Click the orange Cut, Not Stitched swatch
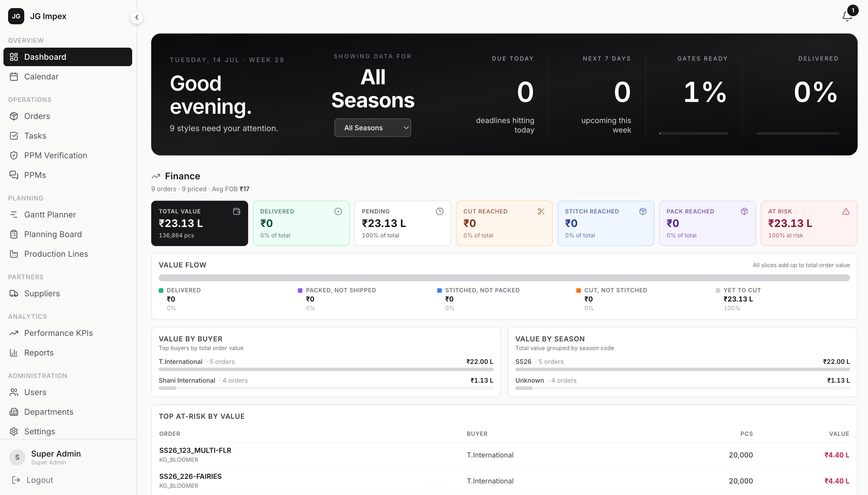 (x=578, y=290)
